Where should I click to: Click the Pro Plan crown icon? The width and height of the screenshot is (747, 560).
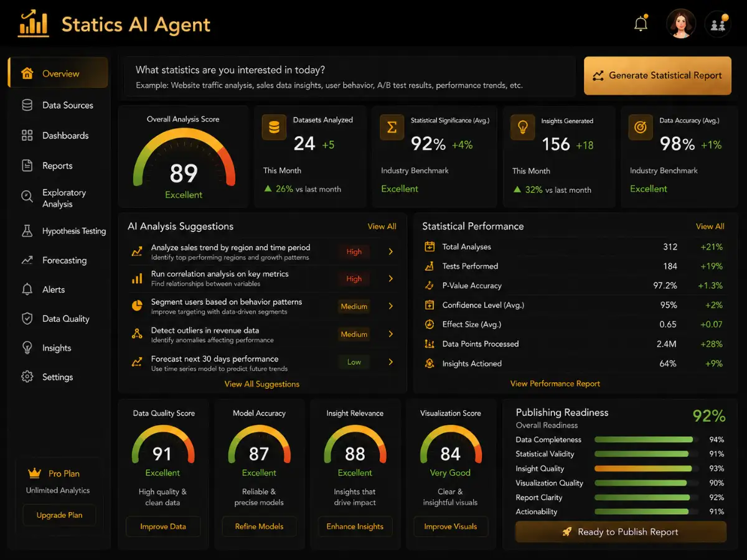[34, 473]
